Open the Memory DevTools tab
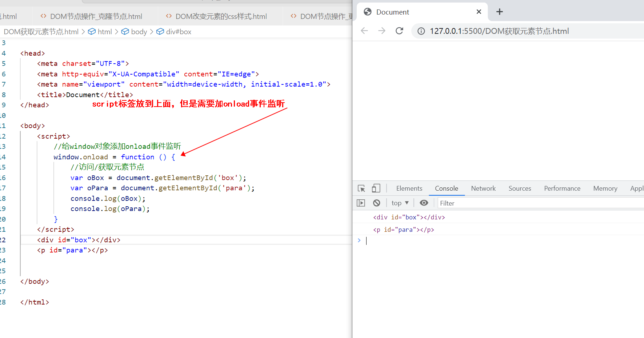The width and height of the screenshot is (644, 338). (x=605, y=188)
